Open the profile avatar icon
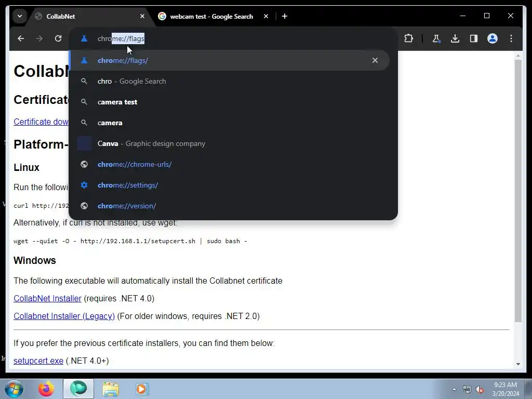 click(493, 38)
